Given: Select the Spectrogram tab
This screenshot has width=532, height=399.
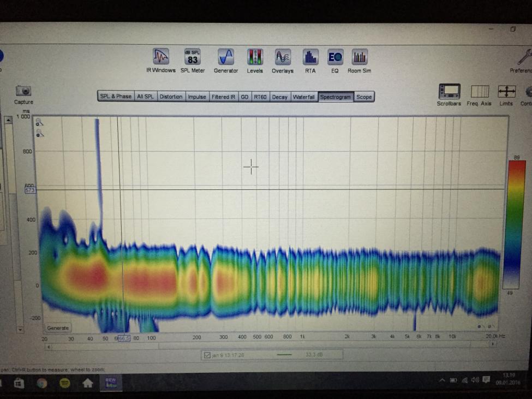Looking at the screenshot, I should click(x=336, y=97).
